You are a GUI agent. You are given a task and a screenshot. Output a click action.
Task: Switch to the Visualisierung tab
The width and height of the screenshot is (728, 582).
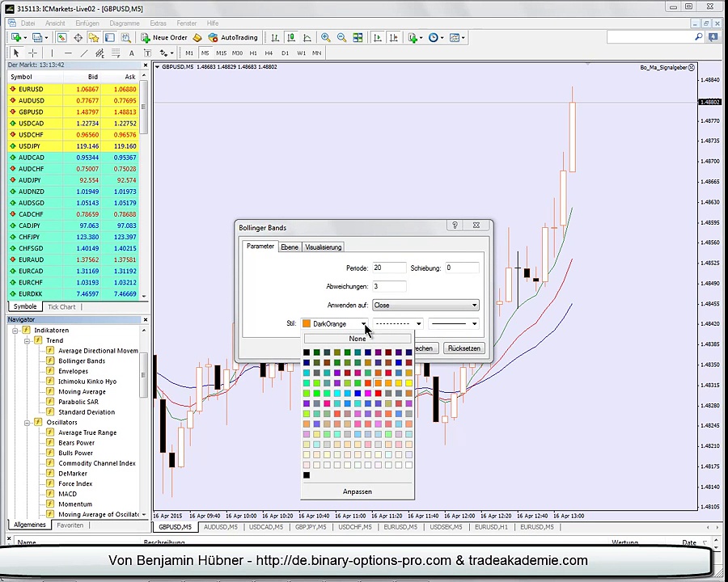click(323, 247)
